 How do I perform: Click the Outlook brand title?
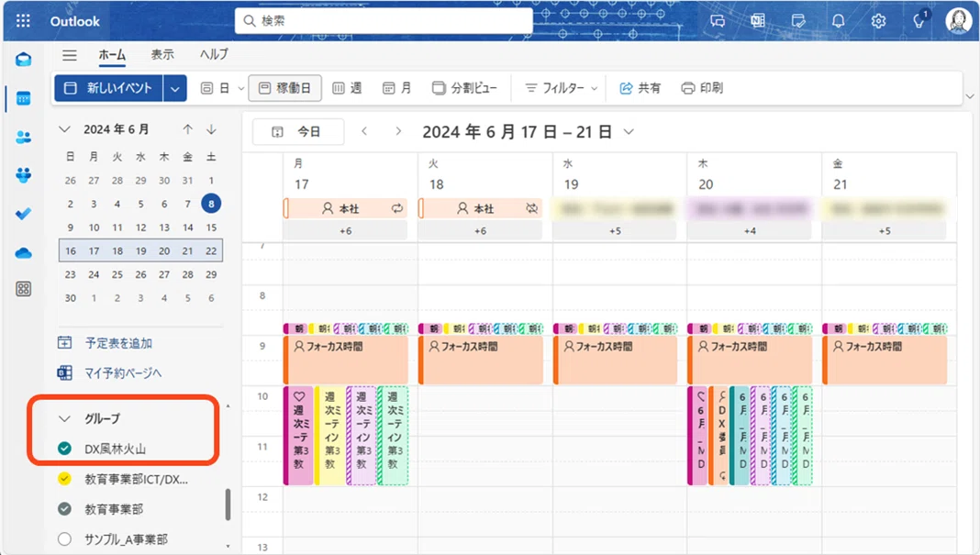pos(75,21)
